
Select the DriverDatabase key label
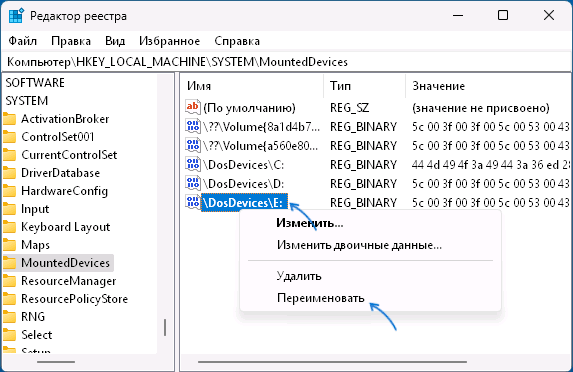pos(60,173)
